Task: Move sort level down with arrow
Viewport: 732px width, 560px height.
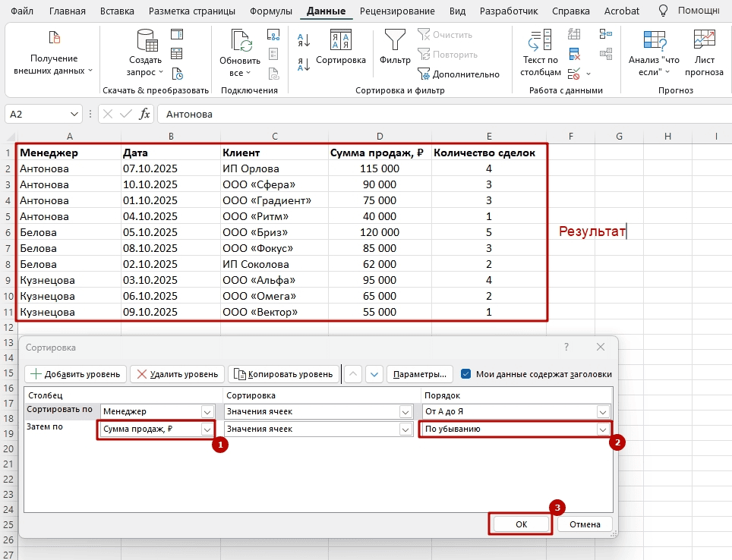Action: 374,374
